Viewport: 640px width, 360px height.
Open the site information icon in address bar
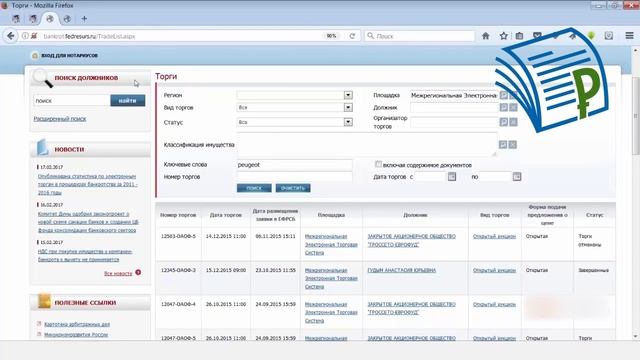click(25, 36)
